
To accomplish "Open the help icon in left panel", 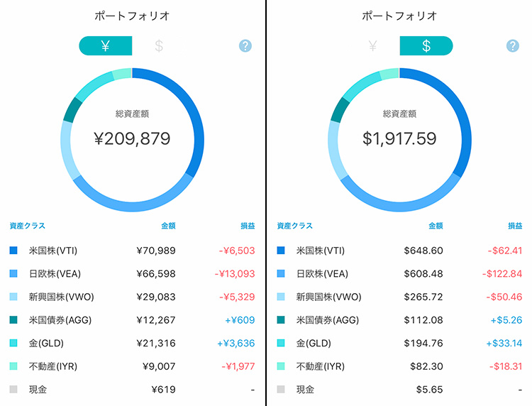I will click(x=245, y=46).
